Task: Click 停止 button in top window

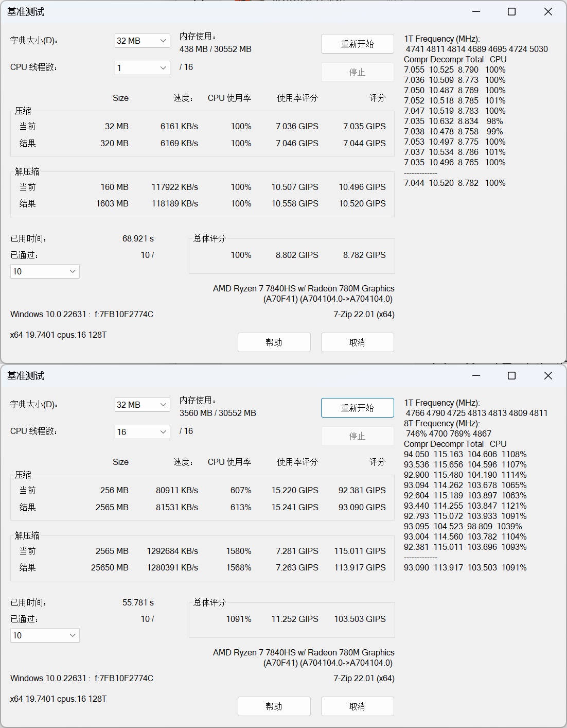Action: point(358,72)
